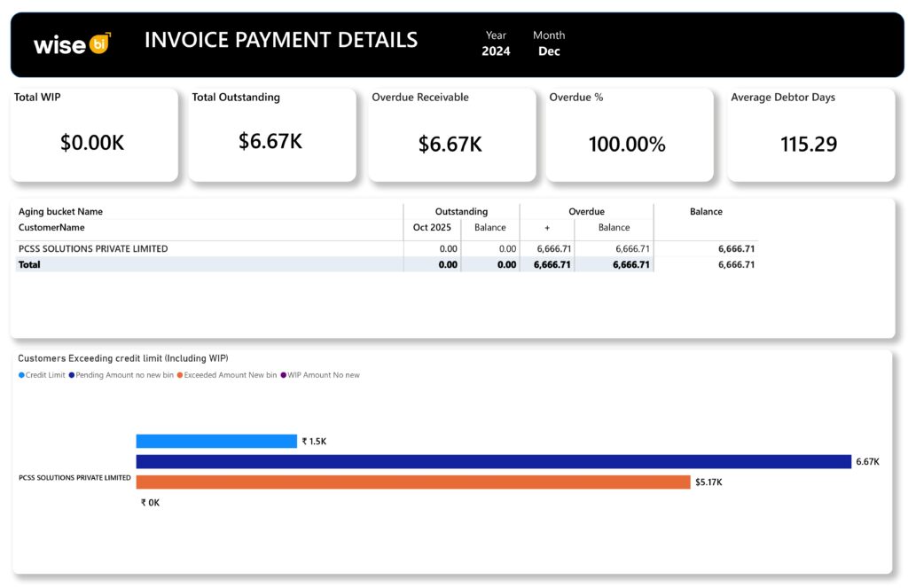Sort by the CustomerName column header
The height and width of the screenshot is (588, 908).
point(51,228)
